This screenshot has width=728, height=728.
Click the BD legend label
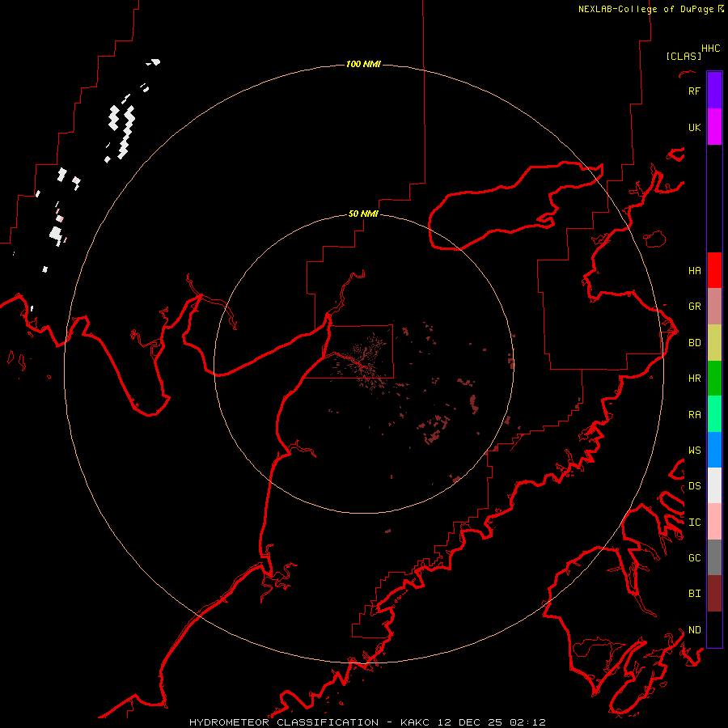694,343
